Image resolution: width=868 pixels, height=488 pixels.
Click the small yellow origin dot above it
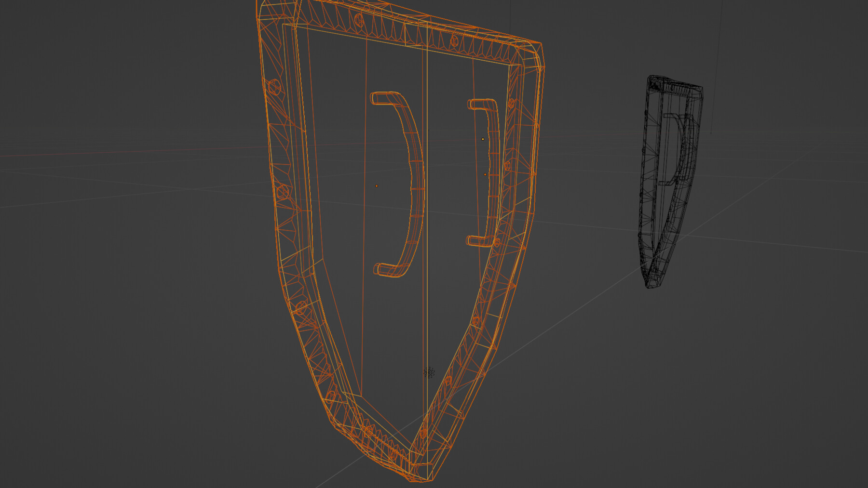pyautogui.click(x=484, y=139)
